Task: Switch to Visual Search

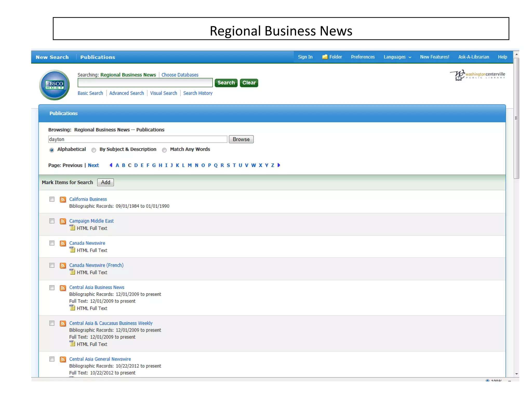Action: 163,93
